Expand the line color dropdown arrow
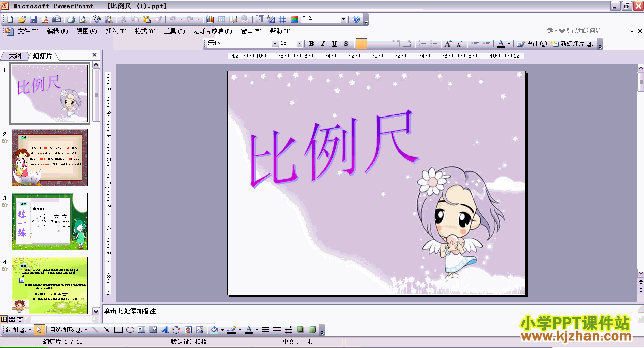Screen dimensions: 644x348 240,330
